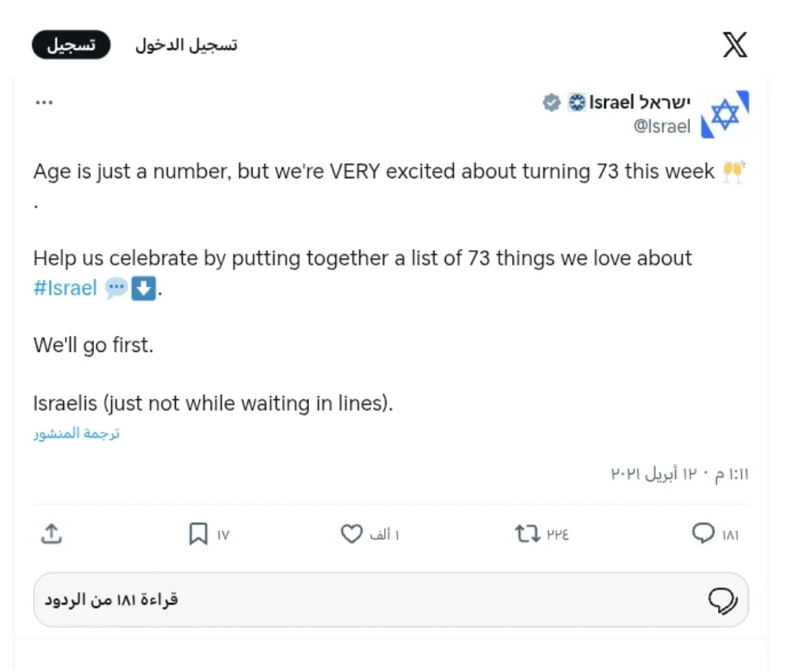Viewport: 812px width, 670px height.
Task: Click the blue verified badge icon
Action: coord(552,102)
